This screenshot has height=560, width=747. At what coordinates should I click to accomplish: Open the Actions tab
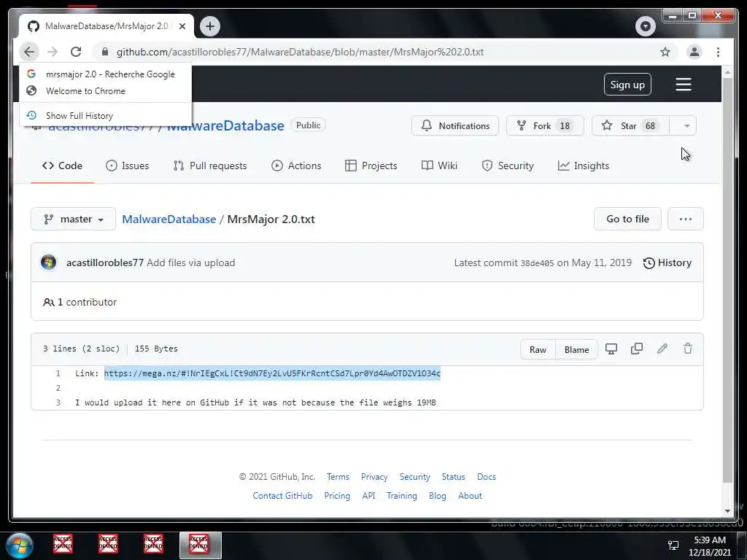coord(296,166)
